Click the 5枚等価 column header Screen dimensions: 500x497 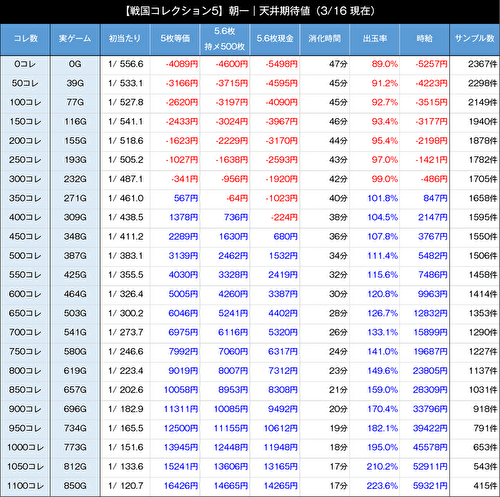175,39
